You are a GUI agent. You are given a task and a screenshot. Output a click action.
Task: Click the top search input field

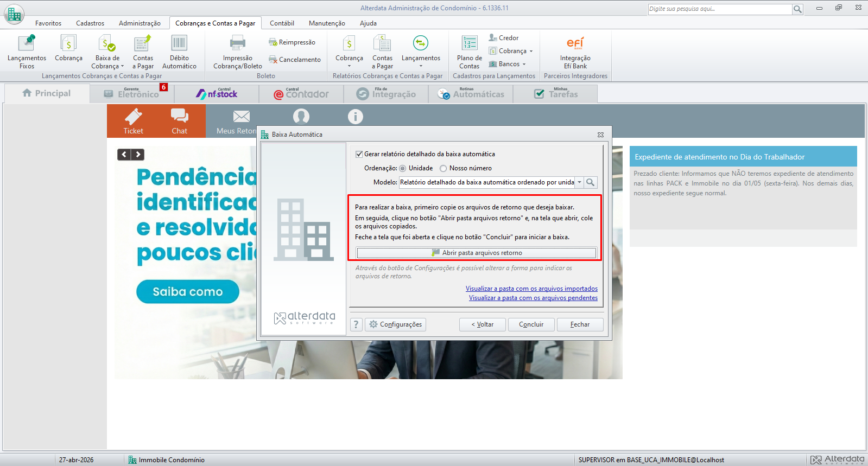coord(720,9)
